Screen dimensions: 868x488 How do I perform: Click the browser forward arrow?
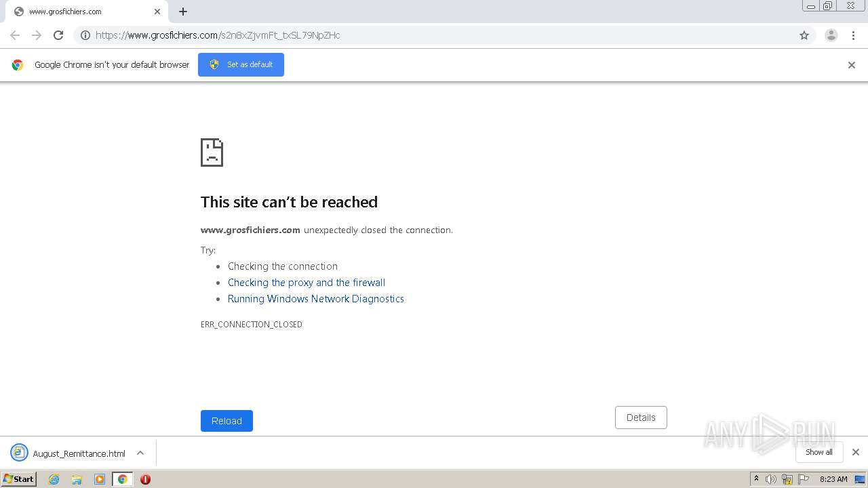tap(37, 35)
